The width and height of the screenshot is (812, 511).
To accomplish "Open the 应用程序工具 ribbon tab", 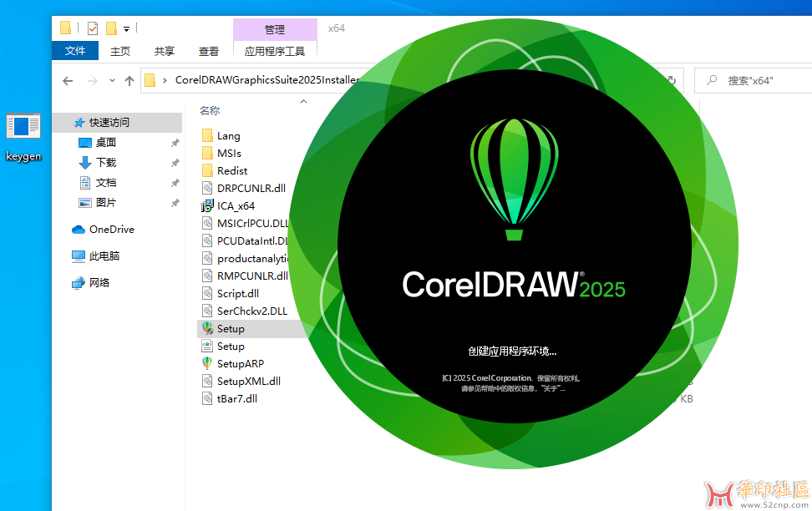I will point(275,51).
